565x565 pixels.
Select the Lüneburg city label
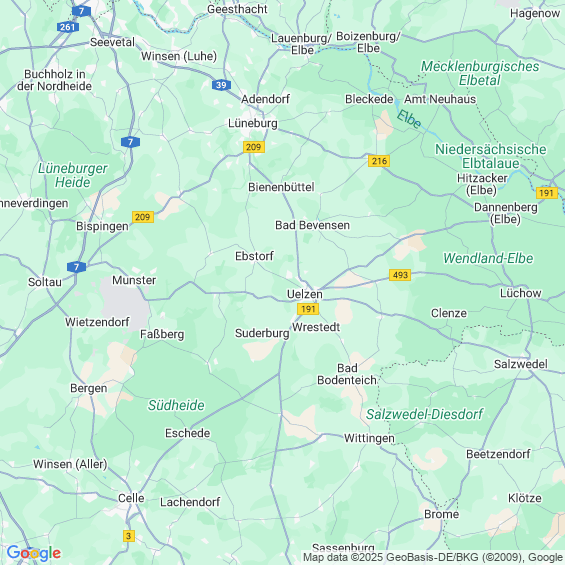click(253, 123)
